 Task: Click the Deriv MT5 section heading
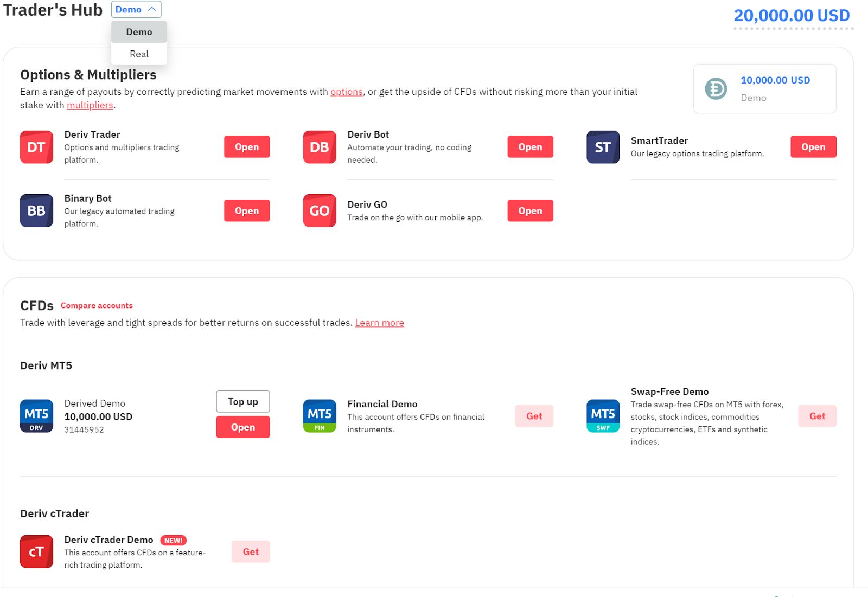click(x=46, y=365)
